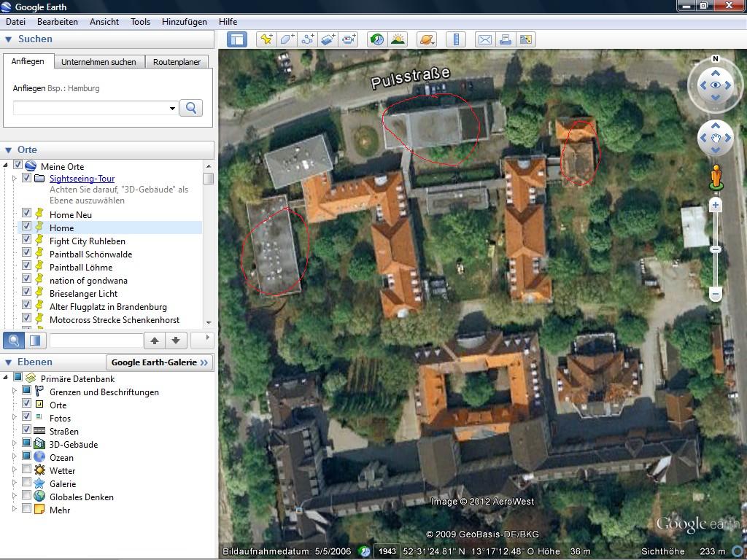Disable the Straßen layer checkbox
Screen dimensions: 747x560
tap(27, 429)
